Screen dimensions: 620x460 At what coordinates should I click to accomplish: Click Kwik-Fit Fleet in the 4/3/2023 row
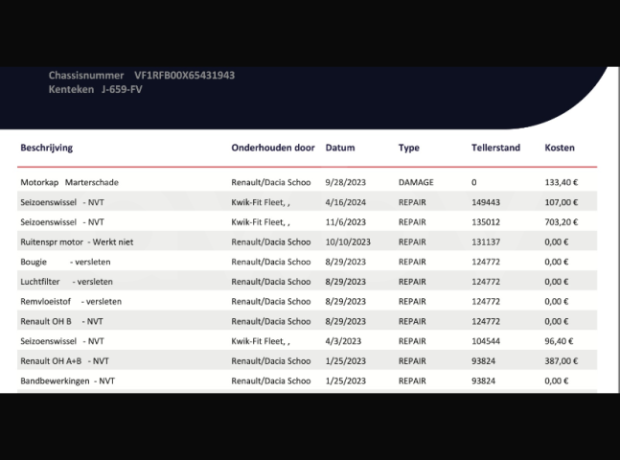tap(261, 341)
